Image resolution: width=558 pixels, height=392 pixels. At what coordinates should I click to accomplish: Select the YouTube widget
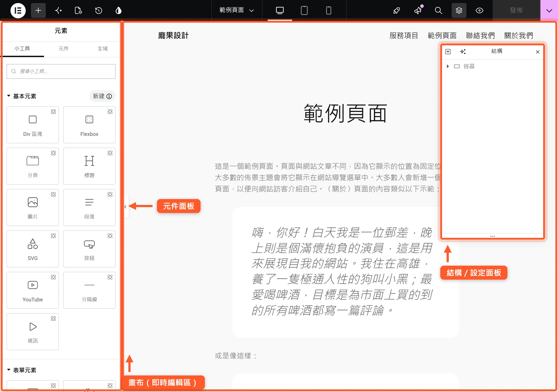tap(32, 290)
